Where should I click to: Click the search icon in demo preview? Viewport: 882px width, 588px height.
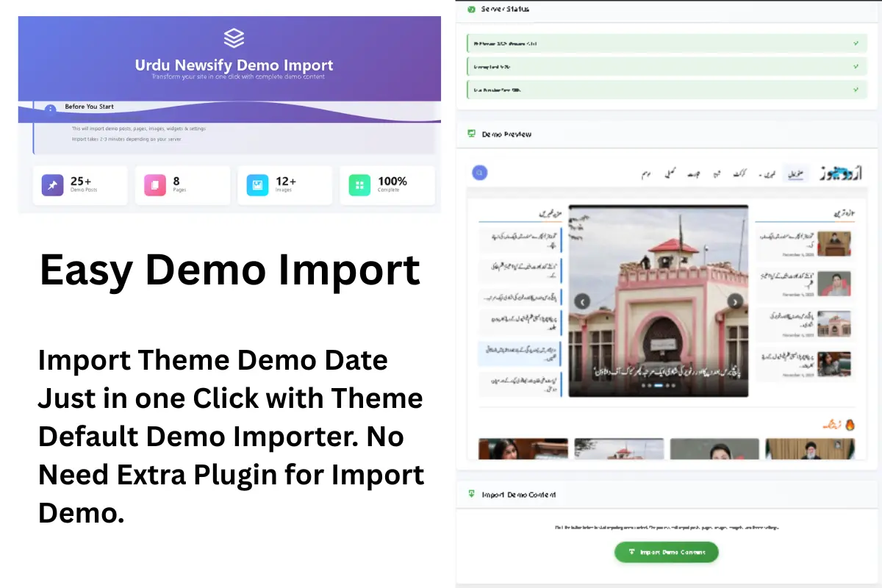(x=479, y=173)
